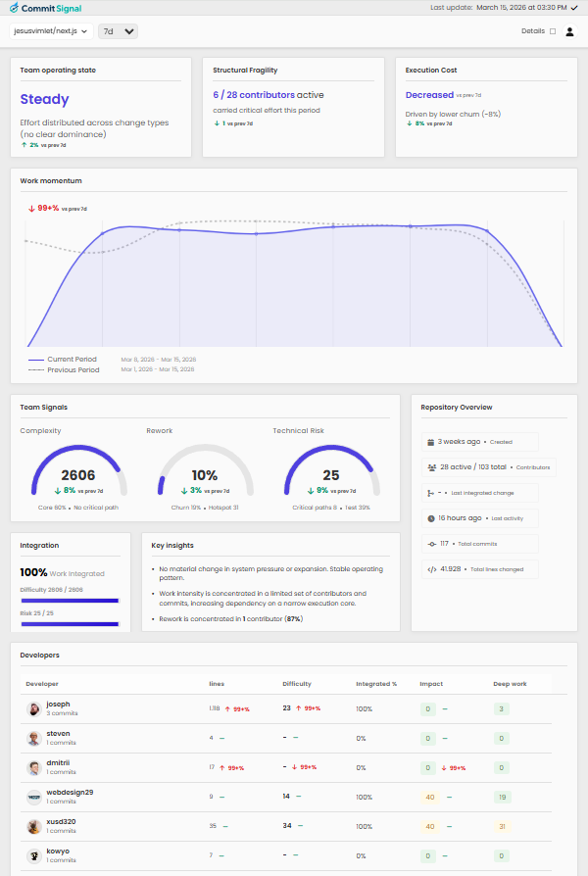Image resolution: width=588 pixels, height=876 pixels.
Task: Click the down arrow under Execution Cost
Action: click(409, 123)
